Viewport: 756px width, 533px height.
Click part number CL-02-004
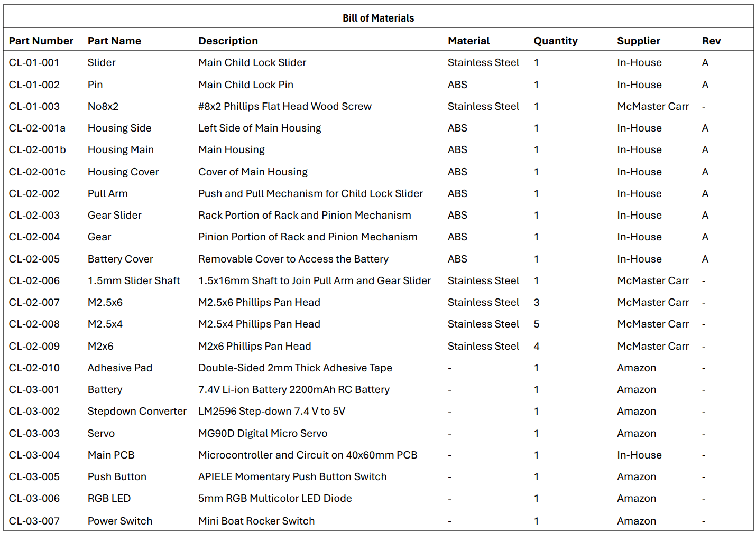(34, 237)
